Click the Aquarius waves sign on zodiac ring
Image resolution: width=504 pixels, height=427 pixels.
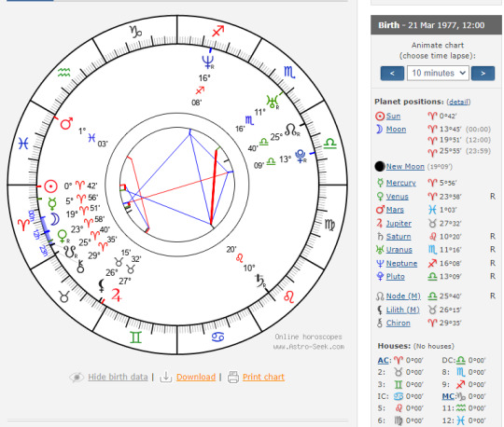(64, 73)
